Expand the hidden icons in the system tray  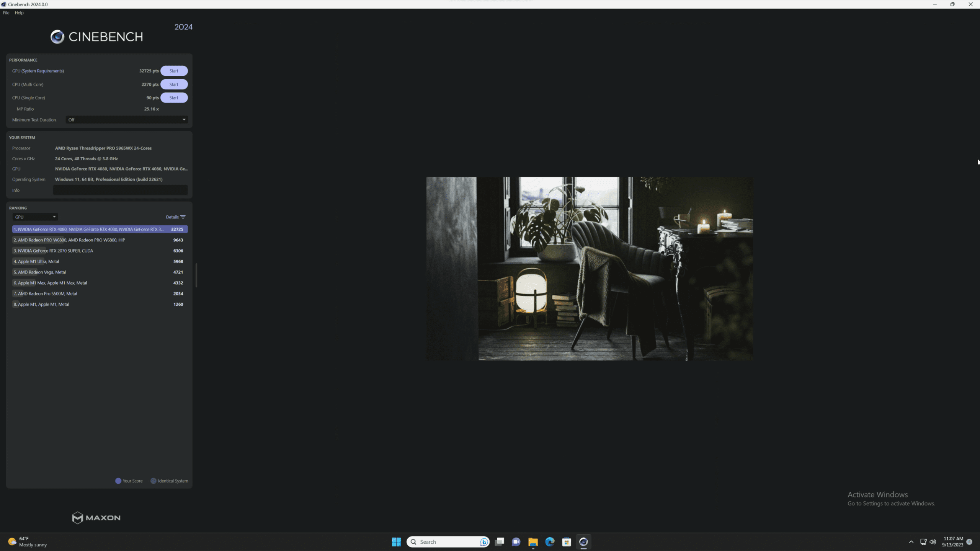[x=911, y=541]
